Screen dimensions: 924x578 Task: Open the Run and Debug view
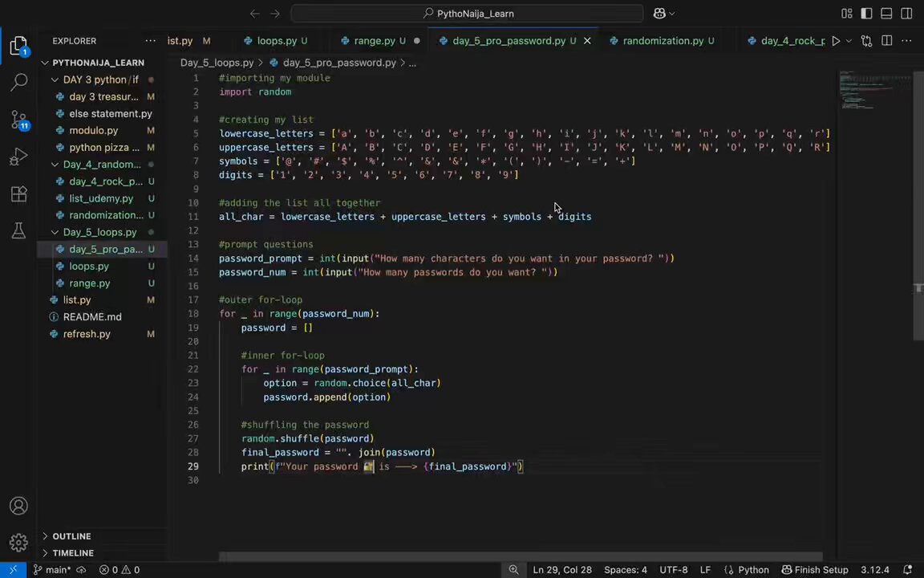18,157
